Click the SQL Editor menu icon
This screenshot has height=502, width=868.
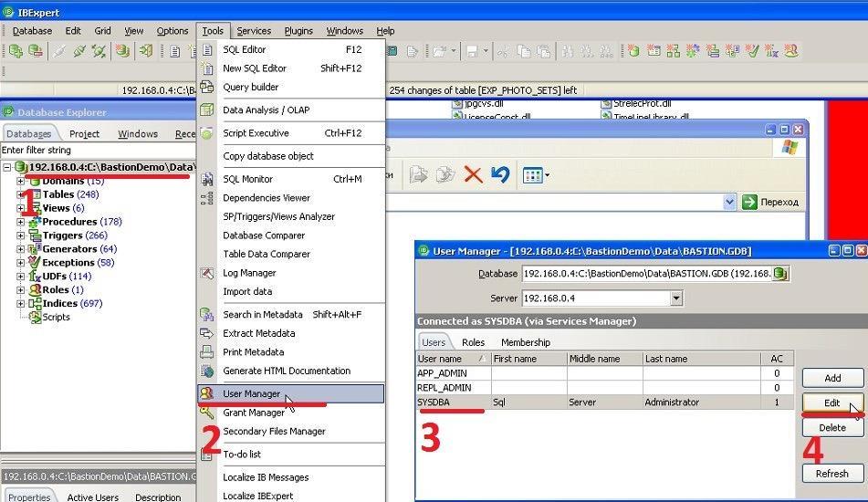click(207, 50)
